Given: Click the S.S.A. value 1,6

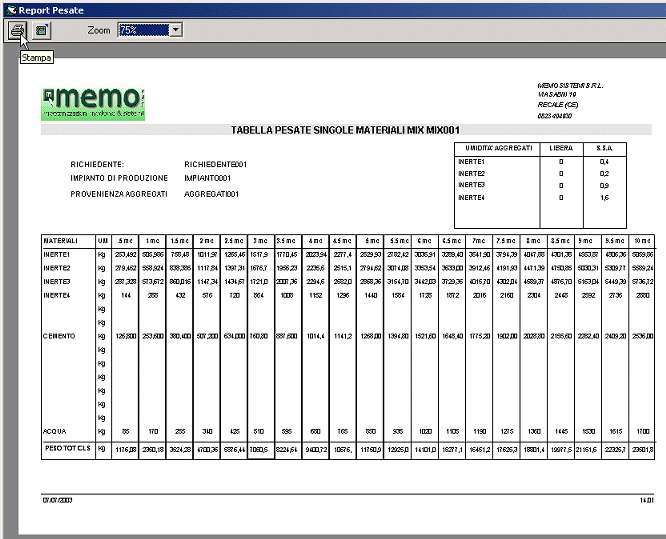Looking at the screenshot, I should [x=604, y=198].
